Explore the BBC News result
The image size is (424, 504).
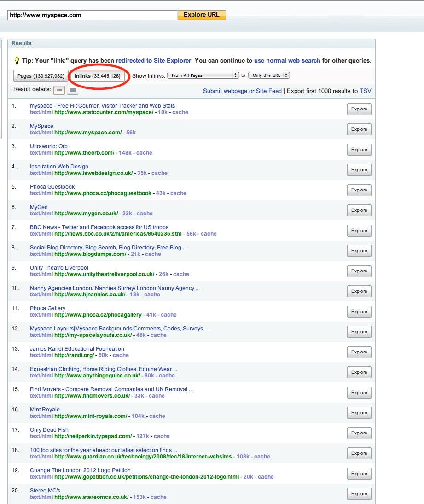click(x=359, y=231)
